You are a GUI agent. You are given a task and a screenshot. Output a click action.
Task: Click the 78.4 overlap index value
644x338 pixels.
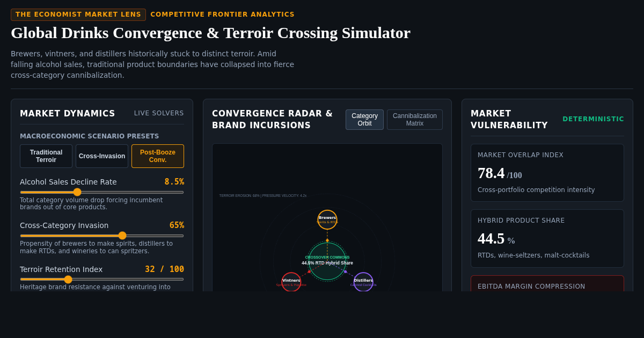(491, 173)
